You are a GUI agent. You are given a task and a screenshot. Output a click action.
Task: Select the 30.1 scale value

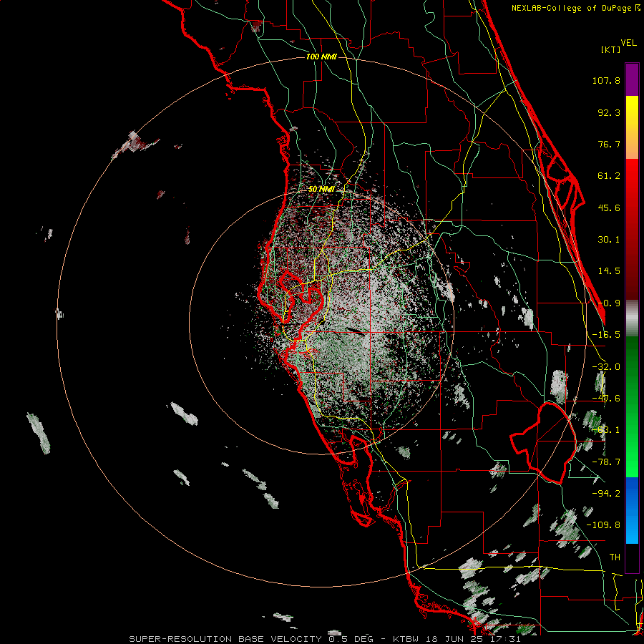(x=609, y=240)
